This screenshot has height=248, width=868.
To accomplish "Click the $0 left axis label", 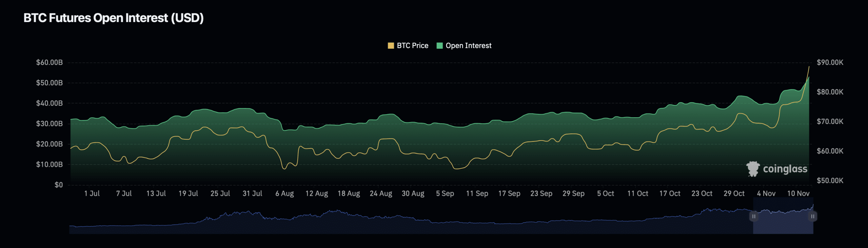I will (59, 185).
